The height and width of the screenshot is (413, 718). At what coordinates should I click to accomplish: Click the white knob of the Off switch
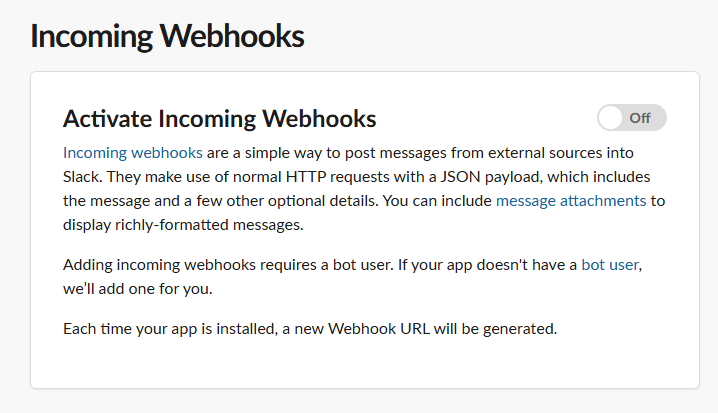point(610,118)
